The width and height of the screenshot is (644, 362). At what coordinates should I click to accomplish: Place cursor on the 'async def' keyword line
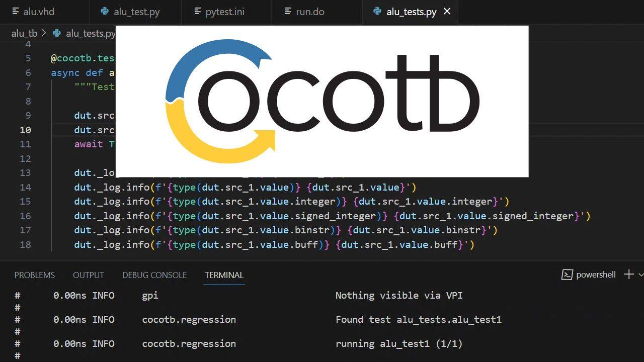pyautogui.click(x=83, y=73)
